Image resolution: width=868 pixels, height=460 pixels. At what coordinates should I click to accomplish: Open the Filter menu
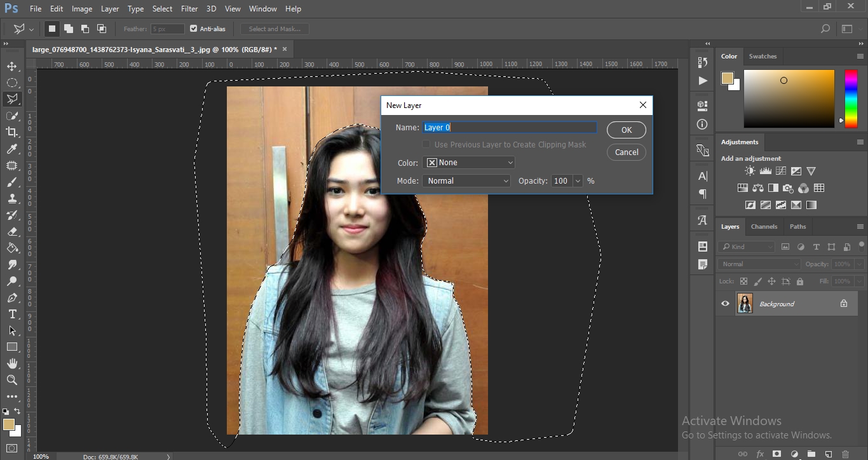pos(189,8)
